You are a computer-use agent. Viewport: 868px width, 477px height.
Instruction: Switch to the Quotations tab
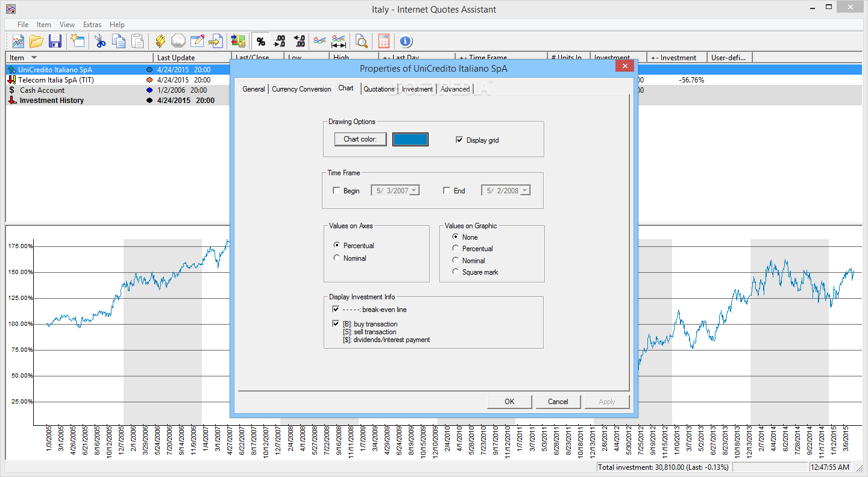pyautogui.click(x=379, y=89)
